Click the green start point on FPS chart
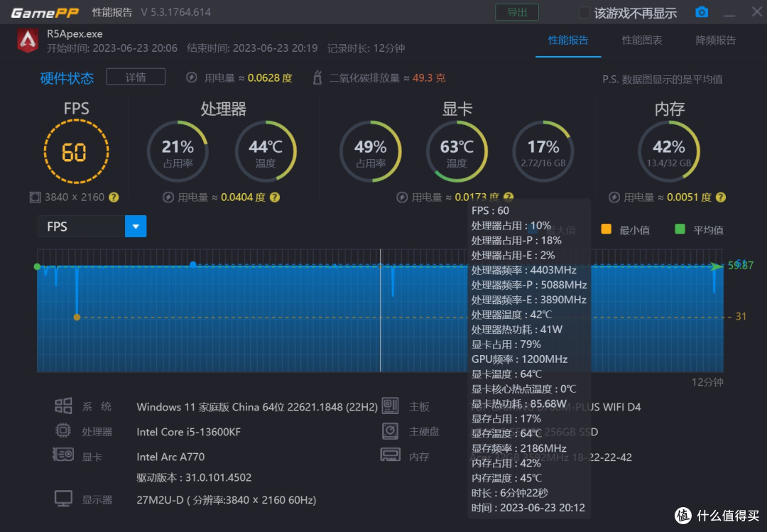 point(37,267)
